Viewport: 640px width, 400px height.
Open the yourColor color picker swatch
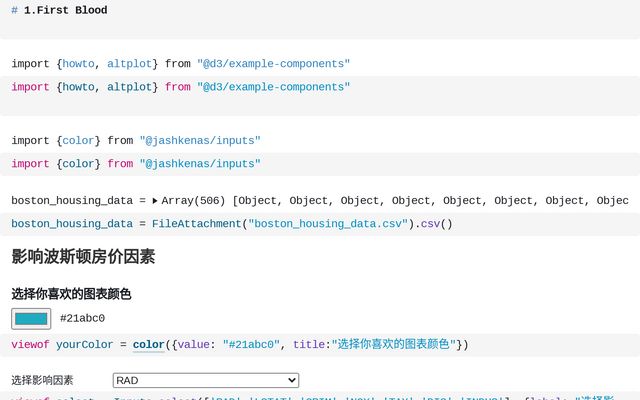click(x=31, y=319)
